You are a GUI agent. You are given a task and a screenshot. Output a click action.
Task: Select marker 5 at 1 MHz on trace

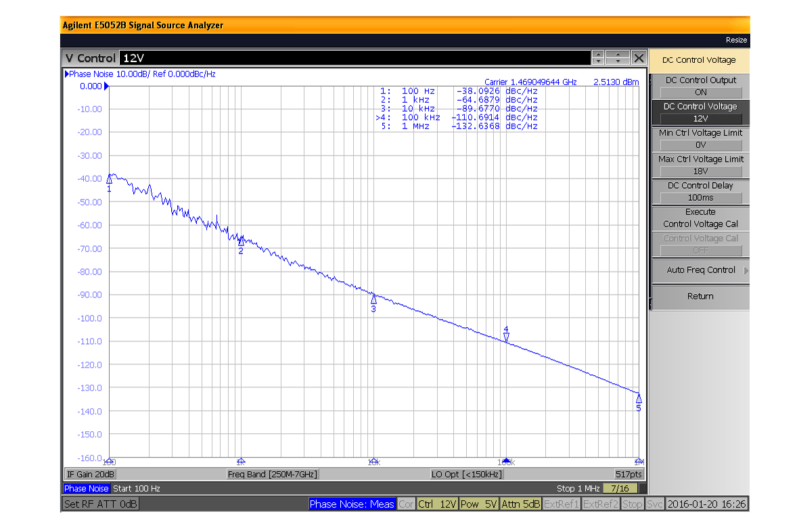[x=639, y=398]
